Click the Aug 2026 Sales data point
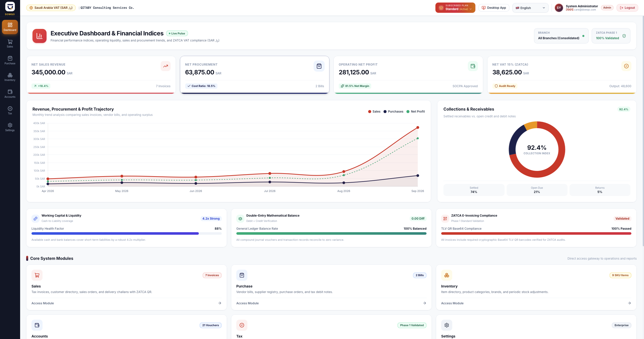Viewport: 644px width, 339px height. (x=344, y=172)
